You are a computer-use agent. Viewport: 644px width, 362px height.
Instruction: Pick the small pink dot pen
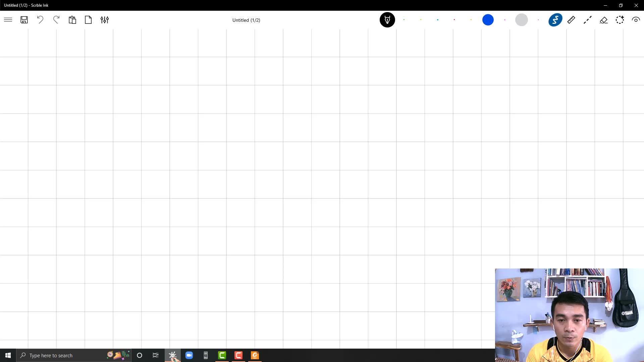tap(505, 20)
